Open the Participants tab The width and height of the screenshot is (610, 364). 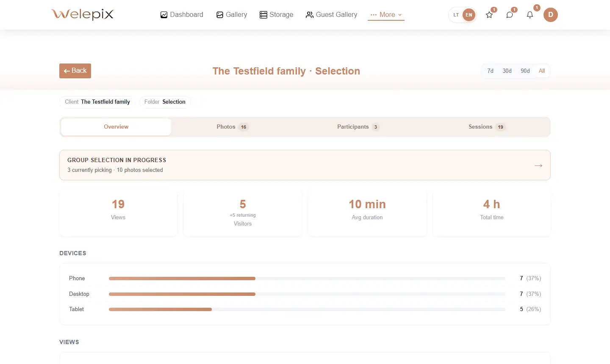pos(358,127)
